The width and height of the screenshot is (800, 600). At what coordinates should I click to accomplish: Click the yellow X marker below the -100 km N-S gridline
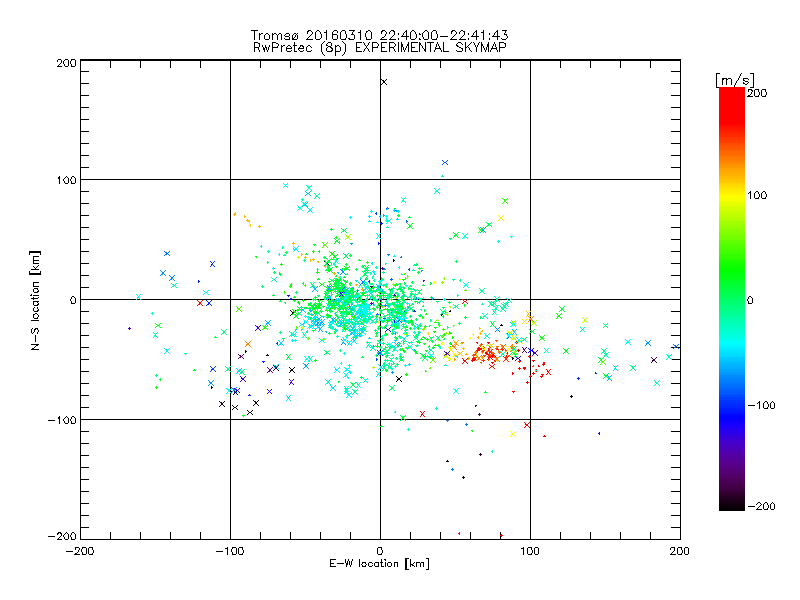pos(513,434)
